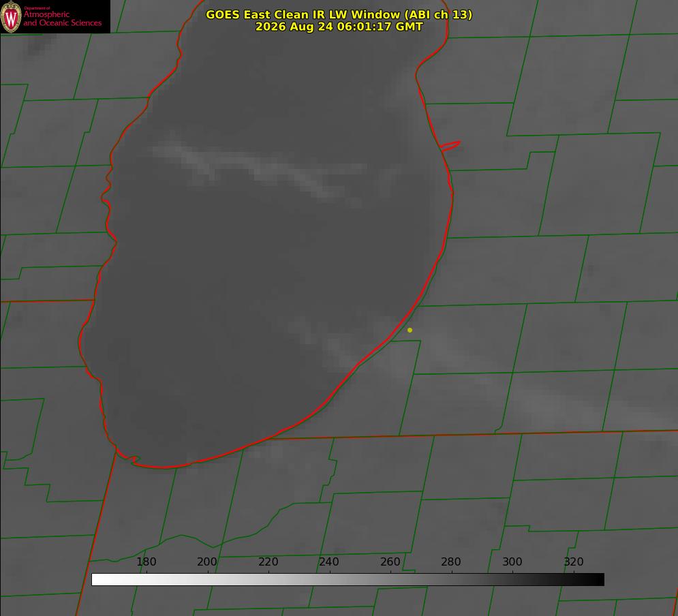
Task: Click the 300 label on the colorbar
Action: click(512, 561)
